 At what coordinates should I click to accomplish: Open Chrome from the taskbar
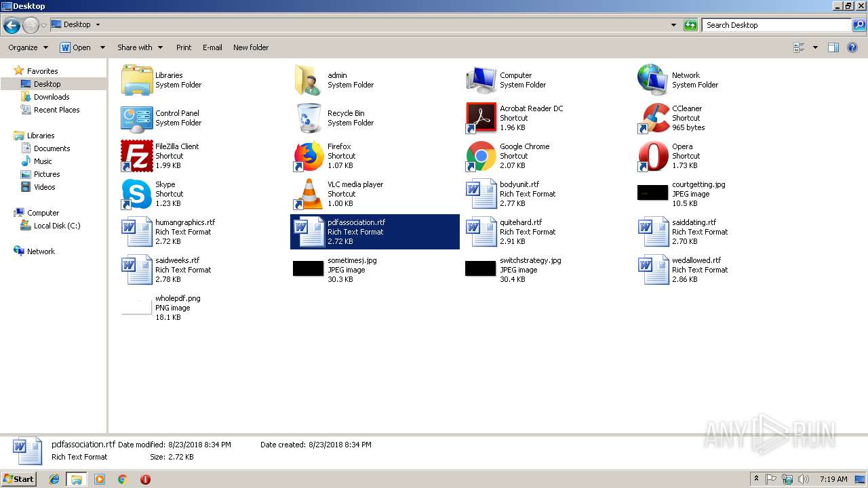point(122,479)
